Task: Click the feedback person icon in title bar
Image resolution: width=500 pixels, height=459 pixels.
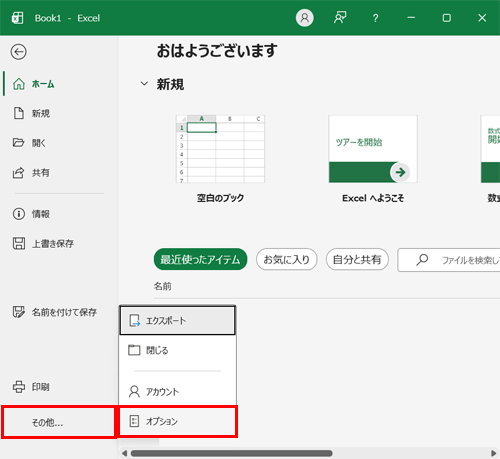Action: 340,18
